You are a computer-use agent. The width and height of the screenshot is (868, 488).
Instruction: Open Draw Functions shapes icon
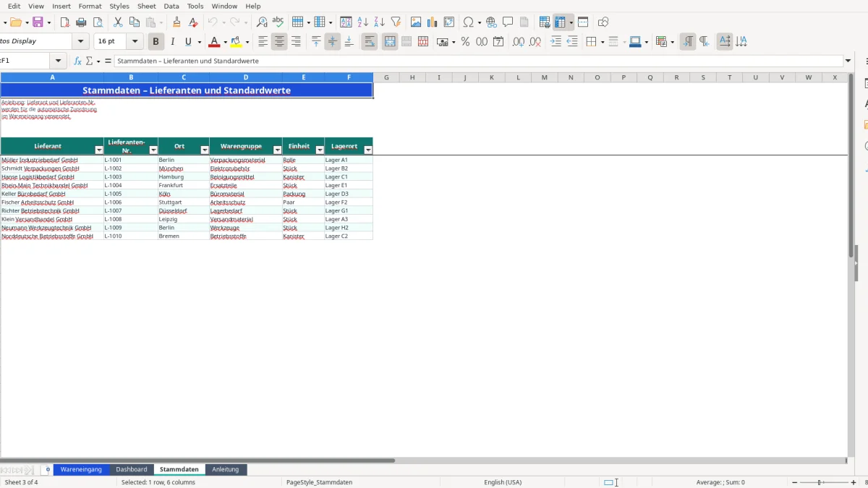click(603, 22)
